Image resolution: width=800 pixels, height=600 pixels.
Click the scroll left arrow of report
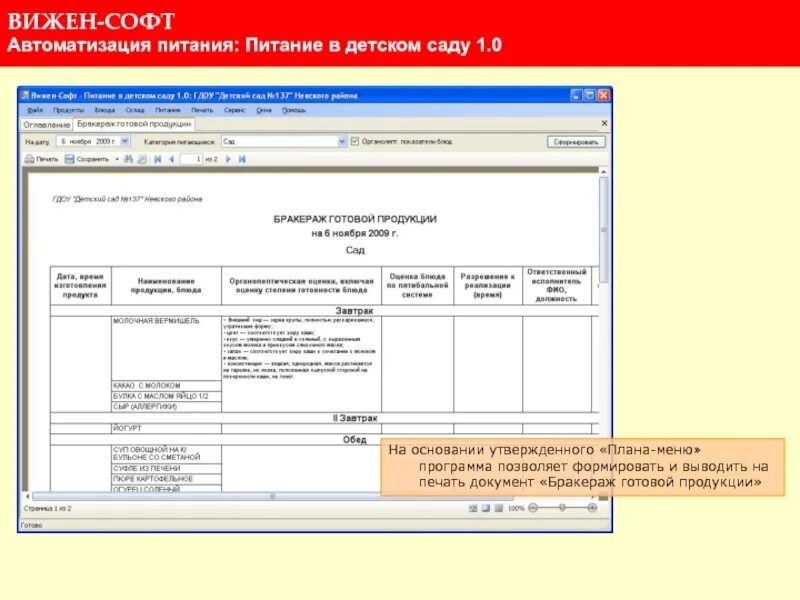click(x=28, y=496)
